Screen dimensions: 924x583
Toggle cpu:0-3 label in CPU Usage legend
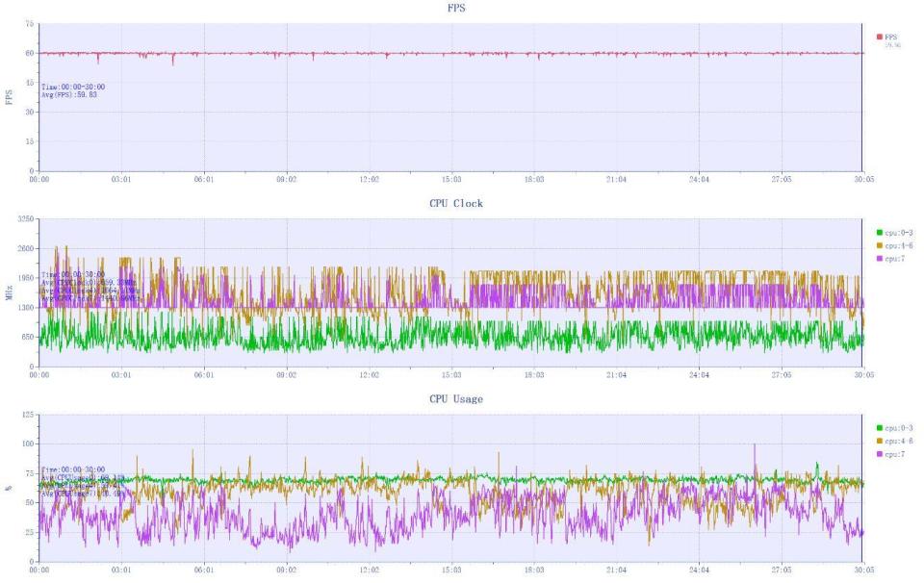(x=899, y=428)
